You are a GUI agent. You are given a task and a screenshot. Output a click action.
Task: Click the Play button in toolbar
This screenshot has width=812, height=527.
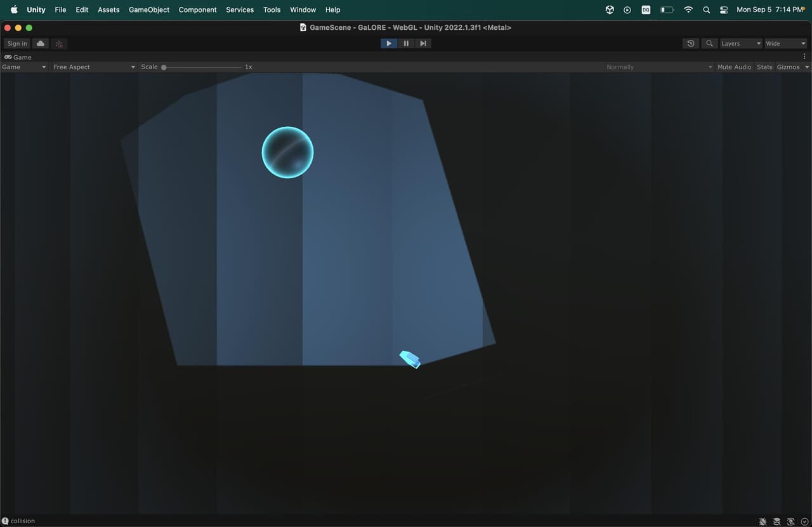click(389, 43)
